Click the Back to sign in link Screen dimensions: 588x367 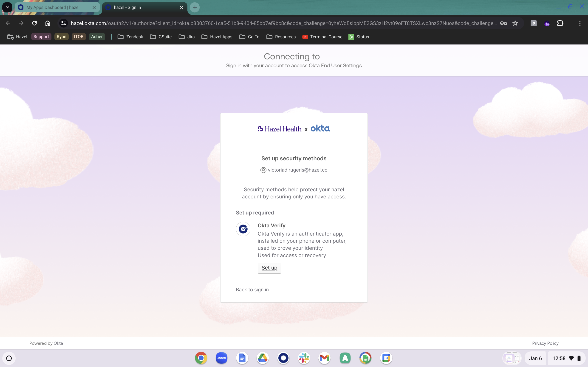(252, 289)
